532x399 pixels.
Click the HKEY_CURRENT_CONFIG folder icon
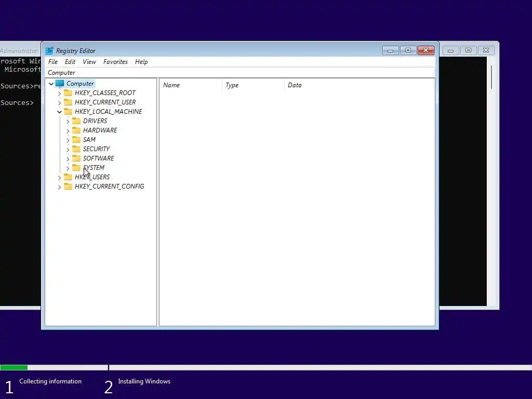click(68, 187)
